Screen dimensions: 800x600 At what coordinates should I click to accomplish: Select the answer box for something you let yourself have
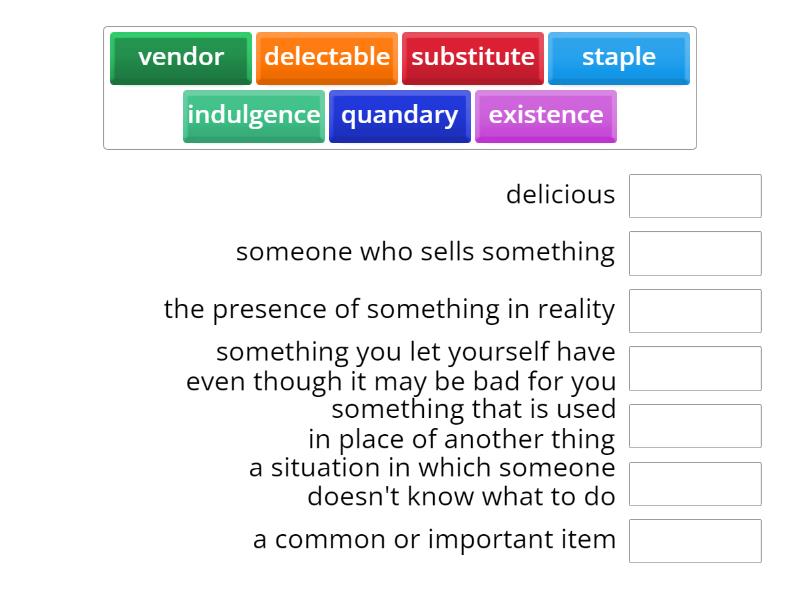coord(695,368)
